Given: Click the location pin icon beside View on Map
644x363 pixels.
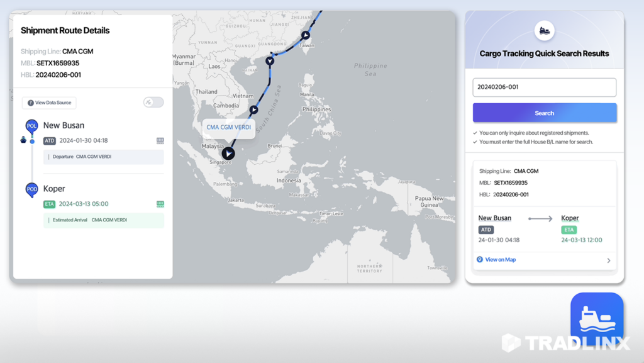Looking at the screenshot, I should (480, 260).
